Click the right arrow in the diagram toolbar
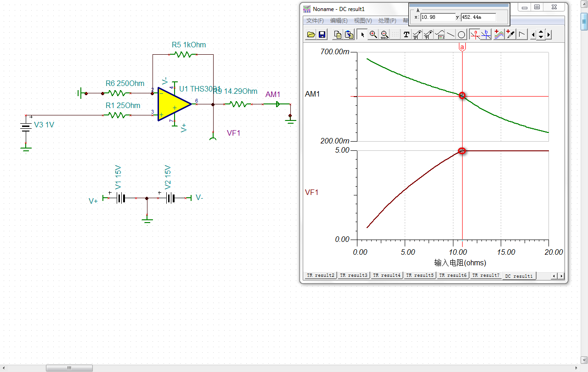 pos(548,34)
